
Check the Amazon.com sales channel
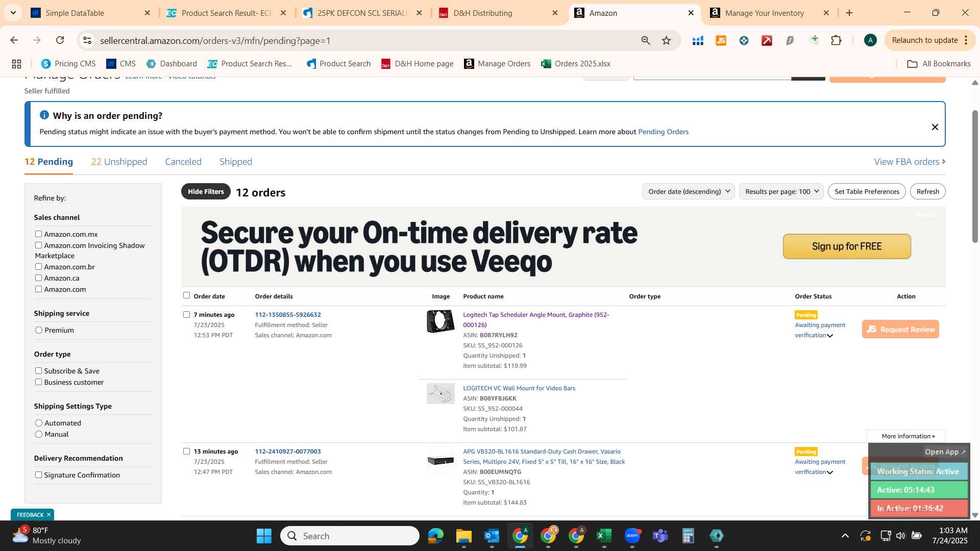coord(38,289)
